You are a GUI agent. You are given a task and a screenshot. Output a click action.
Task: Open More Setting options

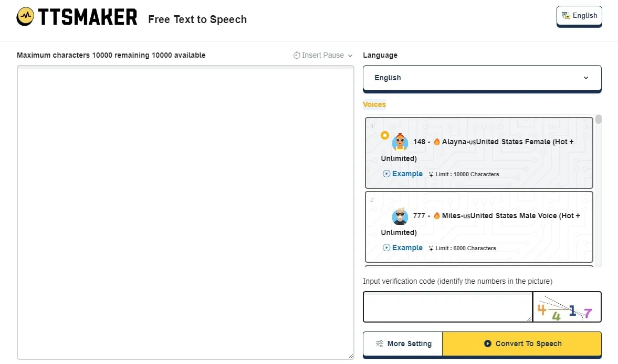coord(402,344)
